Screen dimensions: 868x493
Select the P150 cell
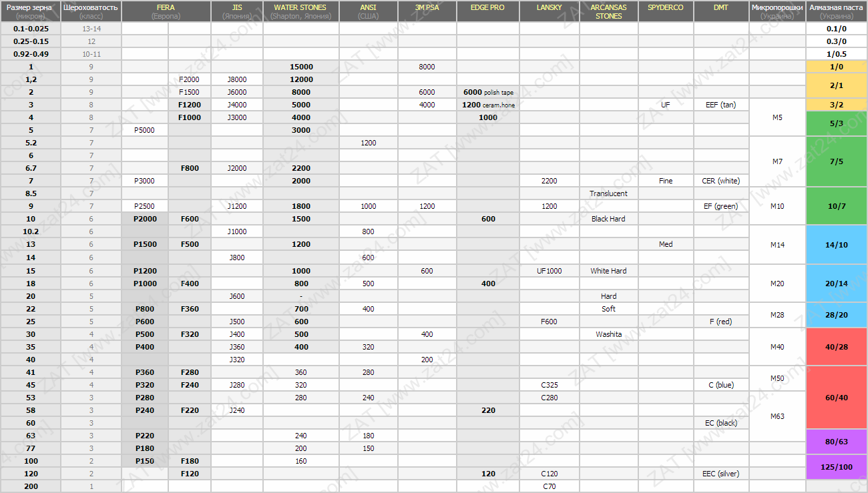[145, 461]
